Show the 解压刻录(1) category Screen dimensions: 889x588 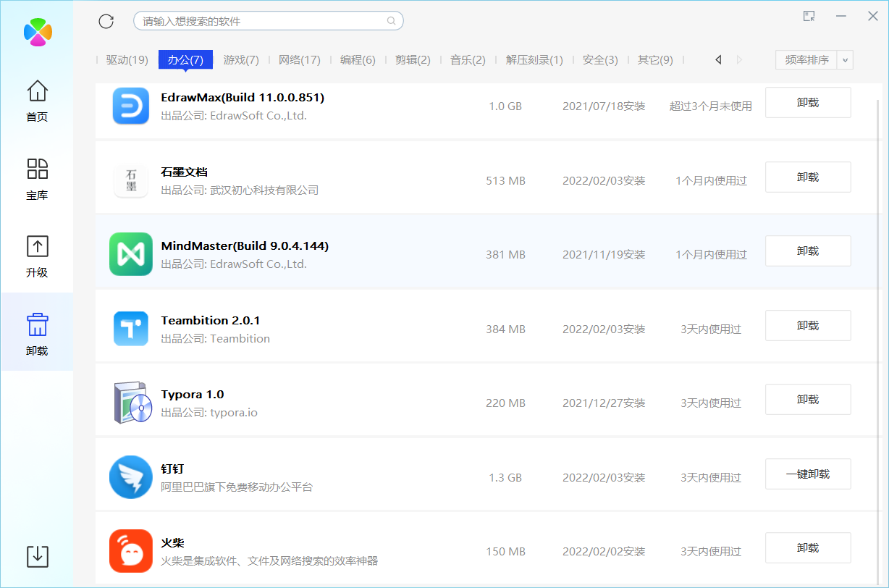pyautogui.click(x=534, y=60)
